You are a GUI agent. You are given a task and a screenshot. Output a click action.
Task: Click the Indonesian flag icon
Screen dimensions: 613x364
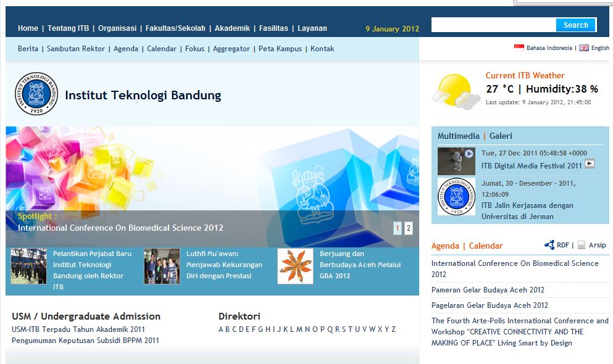coord(519,48)
